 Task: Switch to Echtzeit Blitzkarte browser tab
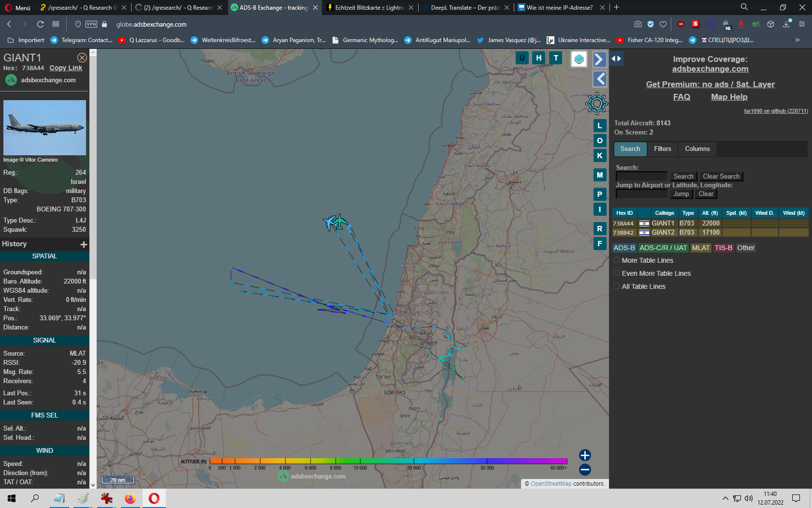pos(370,8)
